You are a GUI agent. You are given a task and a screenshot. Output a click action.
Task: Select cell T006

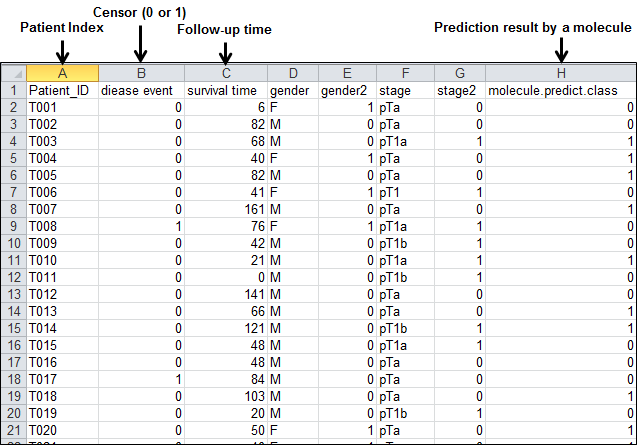62,192
